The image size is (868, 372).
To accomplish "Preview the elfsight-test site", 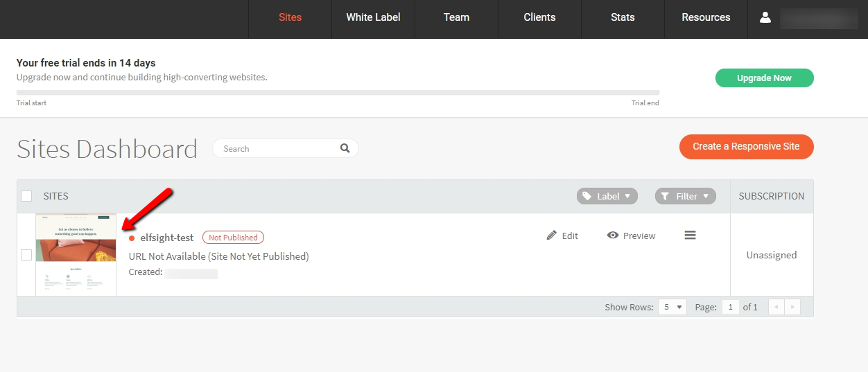I will pyautogui.click(x=631, y=236).
